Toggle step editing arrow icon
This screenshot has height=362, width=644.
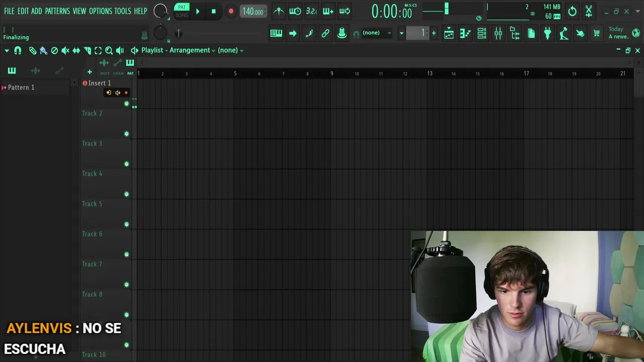pos(293,33)
